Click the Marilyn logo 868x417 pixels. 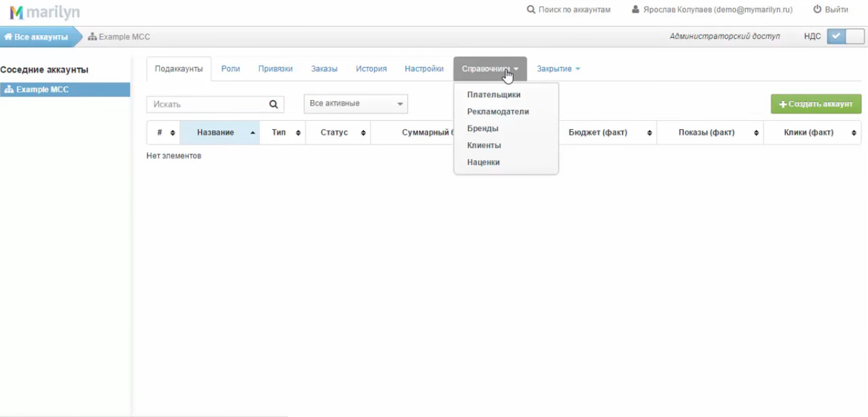pyautogui.click(x=45, y=12)
